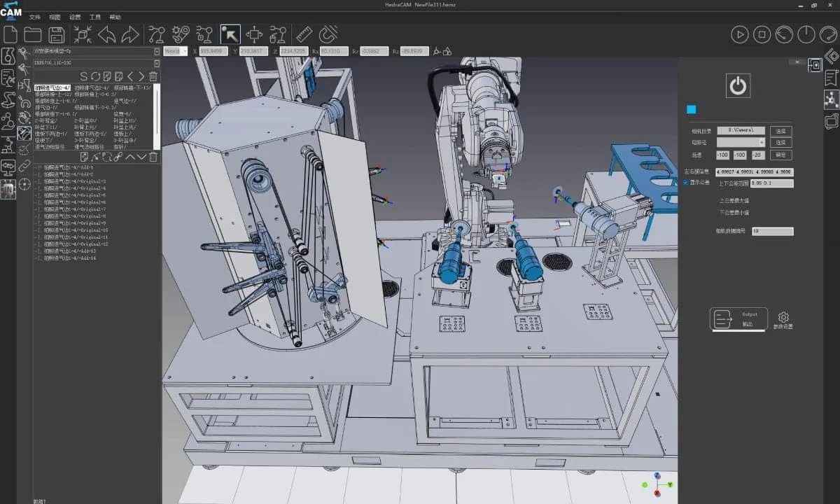The image size is (840, 504).
Task: Delete point with the lower trash can icon
Action: coord(153,157)
